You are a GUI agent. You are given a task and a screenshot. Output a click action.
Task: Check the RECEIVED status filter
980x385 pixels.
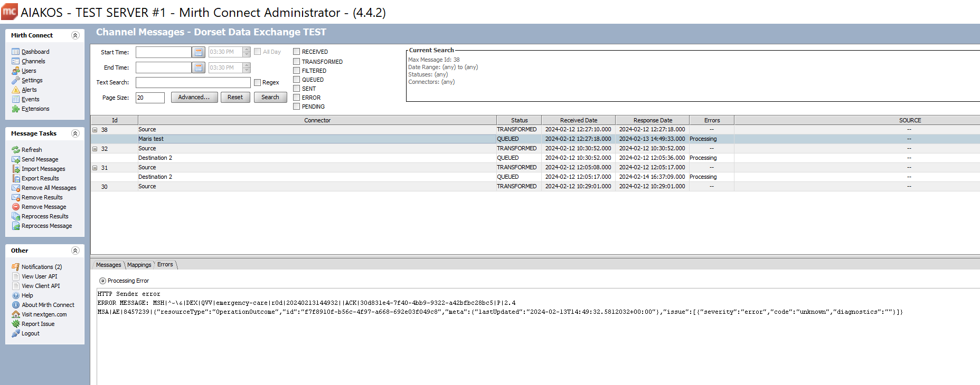pyautogui.click(x=297, y=52)
